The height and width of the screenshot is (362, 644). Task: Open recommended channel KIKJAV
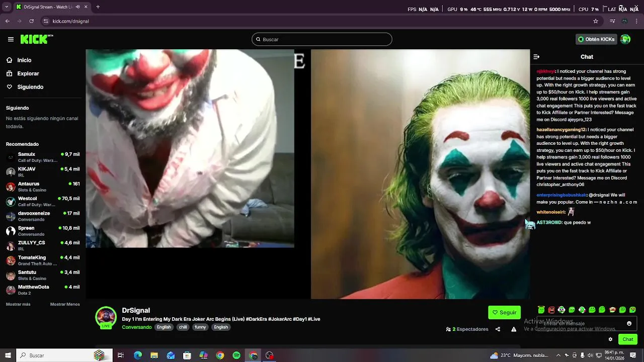43,172
